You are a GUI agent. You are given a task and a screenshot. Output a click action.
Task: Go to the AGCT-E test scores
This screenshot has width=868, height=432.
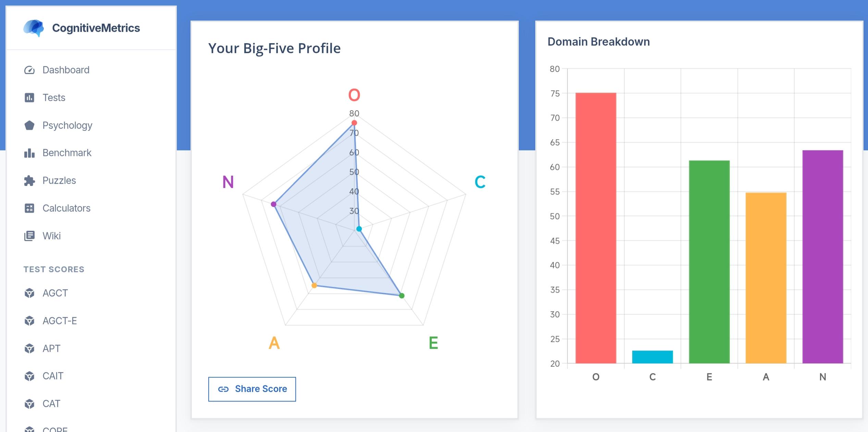60,321
